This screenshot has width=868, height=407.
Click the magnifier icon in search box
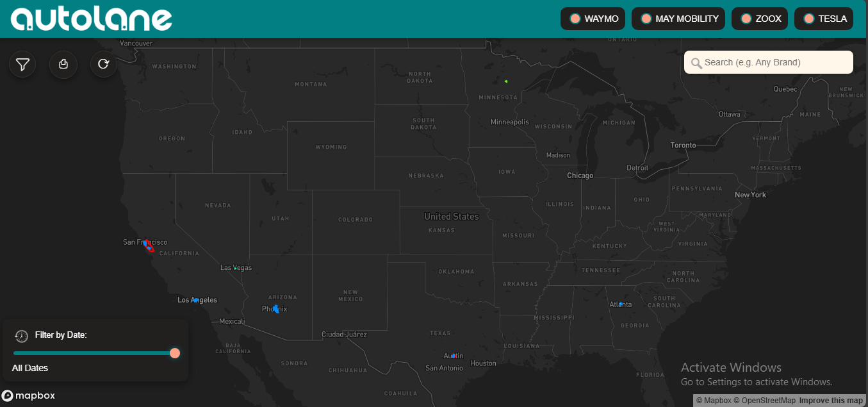coord(696,63)
